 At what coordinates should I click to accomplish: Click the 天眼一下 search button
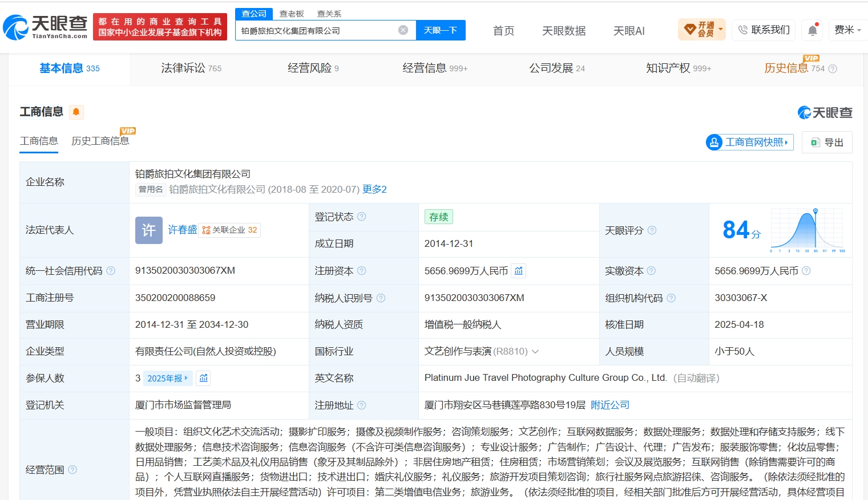coord(441,30)
